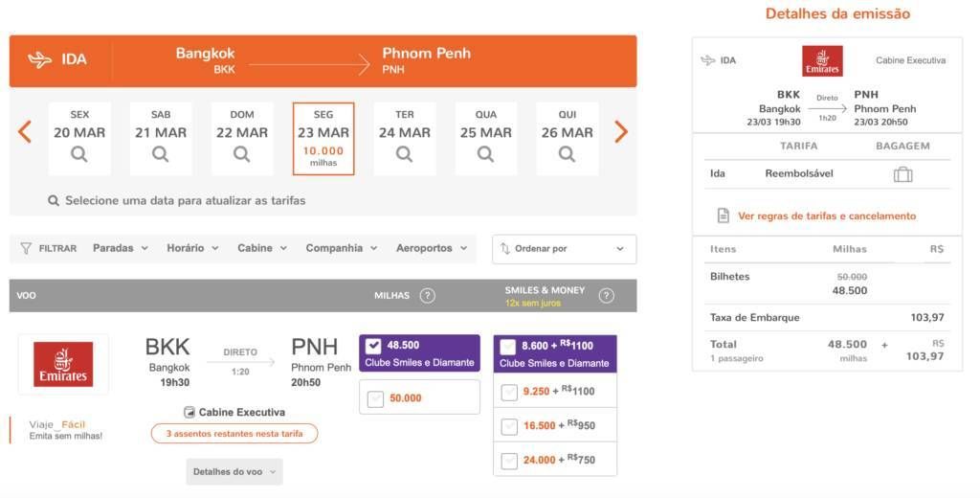Image resolution: width=980 pixels, height=498 pixels.
Task: Open the Companhia filter dropdown
Action: coord(342,248)
